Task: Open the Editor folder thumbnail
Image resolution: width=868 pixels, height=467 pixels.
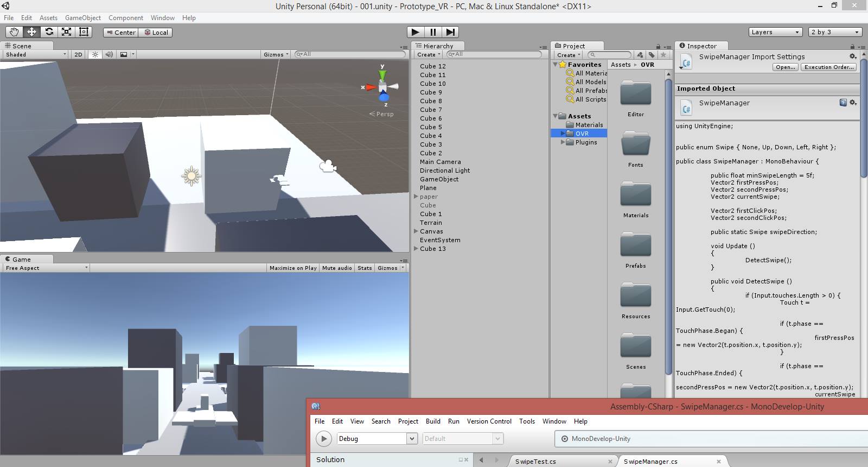Action: 636,93
